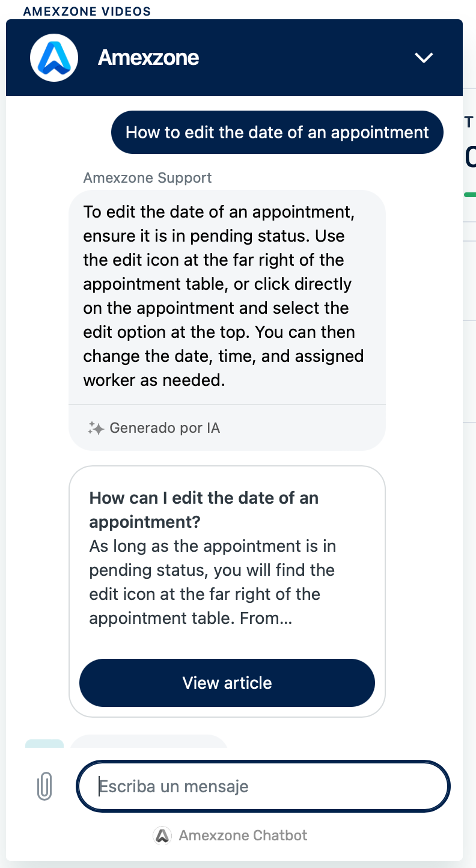Click the "Amexzone Chatbot" footer text

pos(243,836)
